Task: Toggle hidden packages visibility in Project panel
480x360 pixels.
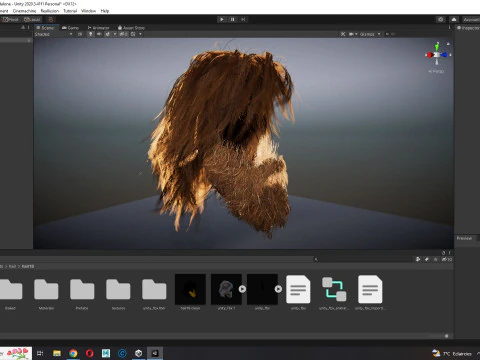Action: [446, 259]
